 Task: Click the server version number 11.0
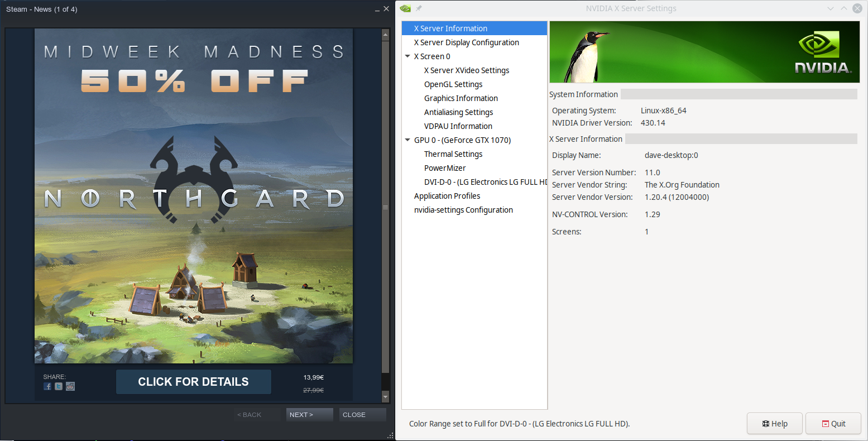[653, 172]
